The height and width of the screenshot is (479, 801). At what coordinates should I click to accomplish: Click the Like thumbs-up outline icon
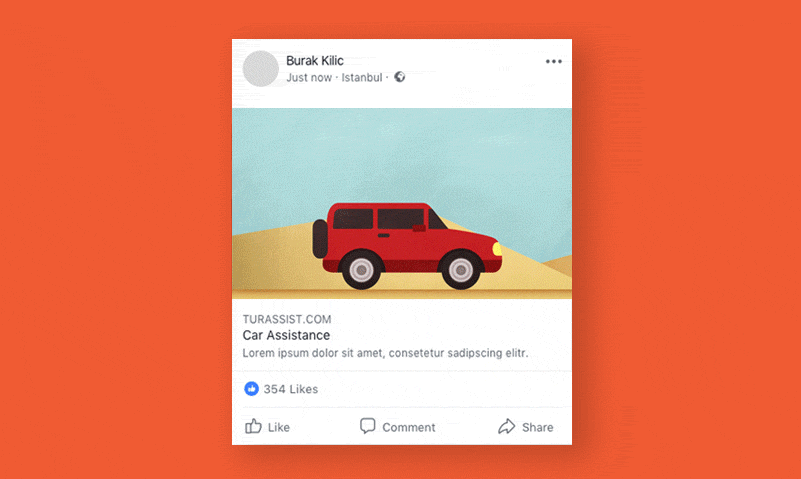(x=253, y=426)
